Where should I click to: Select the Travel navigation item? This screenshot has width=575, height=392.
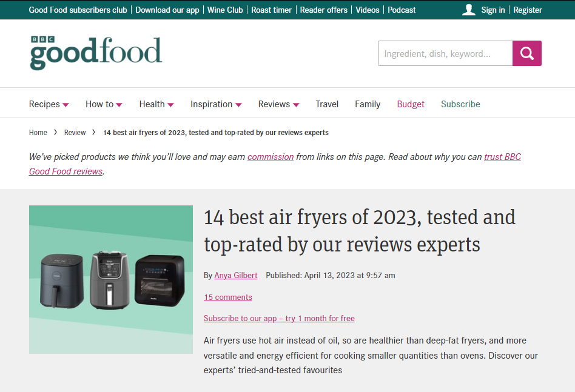click(x=326, y=104)
